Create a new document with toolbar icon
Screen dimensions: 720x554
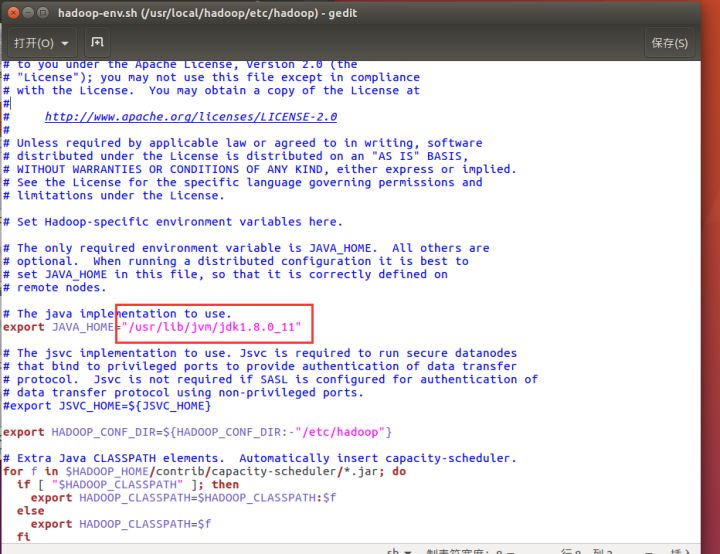point(97,43)
